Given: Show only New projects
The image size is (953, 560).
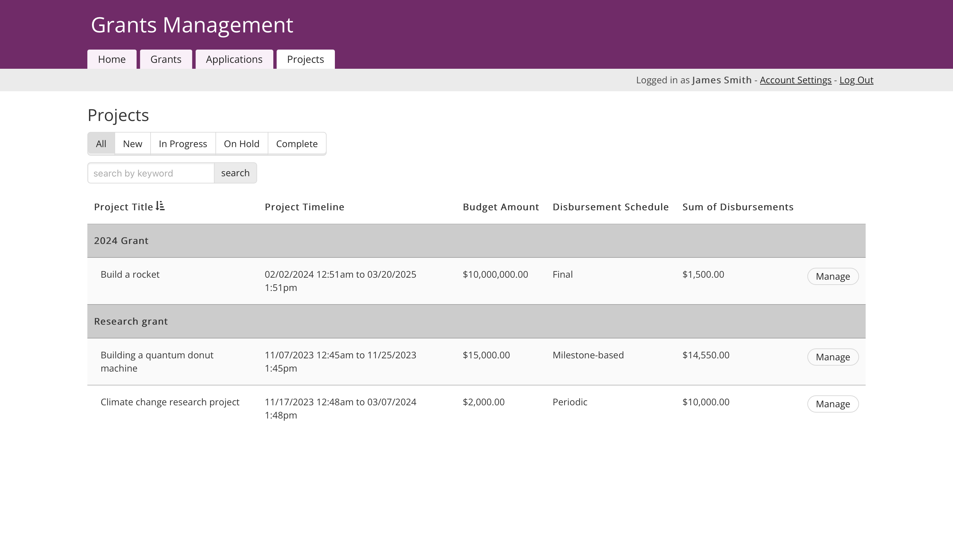Looking at the screenshot, I should [x=132, y=143].
